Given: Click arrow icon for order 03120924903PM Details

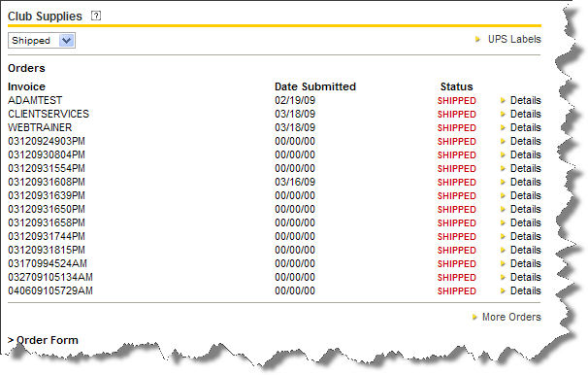Looking at the screenshot, I should [x=504, y=141].
